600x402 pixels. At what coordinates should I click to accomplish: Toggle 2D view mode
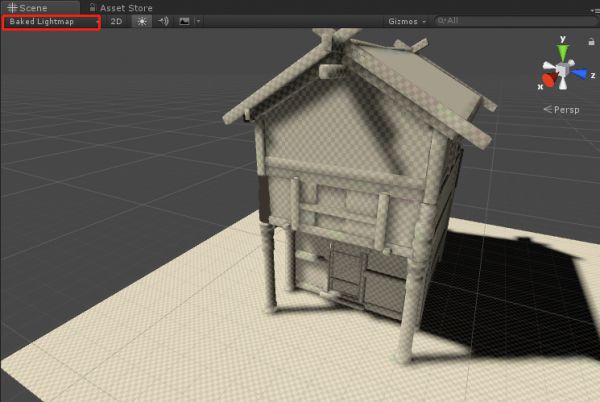tap(116, 21)
